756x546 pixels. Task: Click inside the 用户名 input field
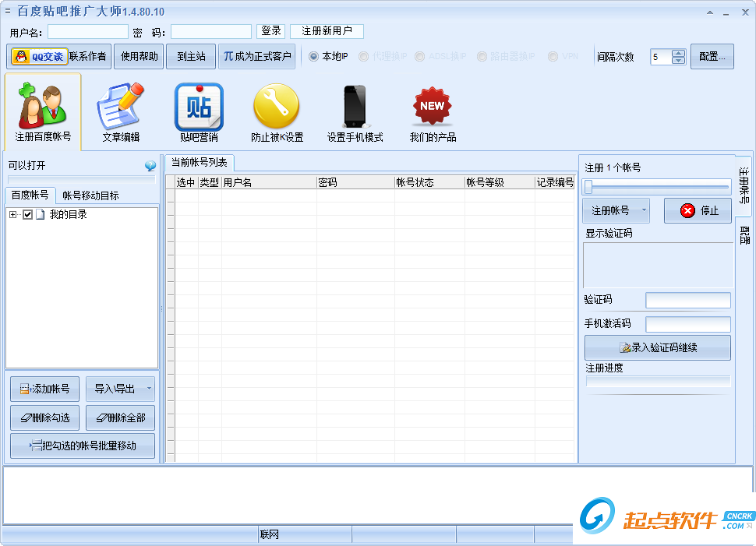(87, 31)
